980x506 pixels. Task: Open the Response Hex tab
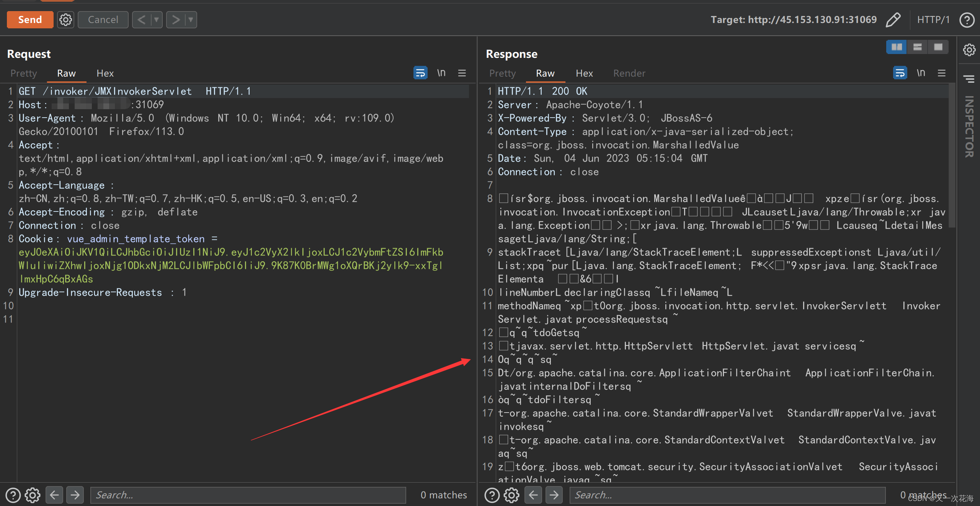(584, 73)
